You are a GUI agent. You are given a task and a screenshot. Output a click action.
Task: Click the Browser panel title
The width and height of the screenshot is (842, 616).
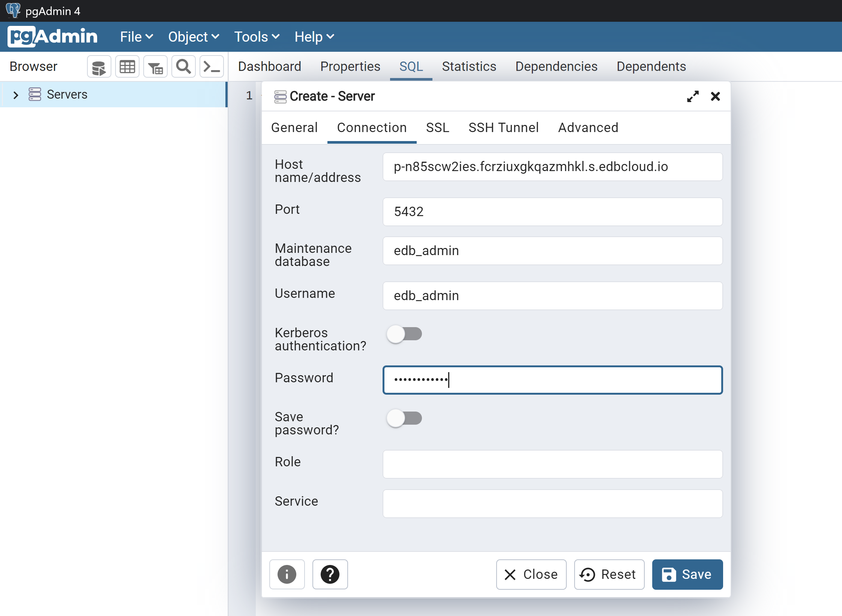[33, 66]
